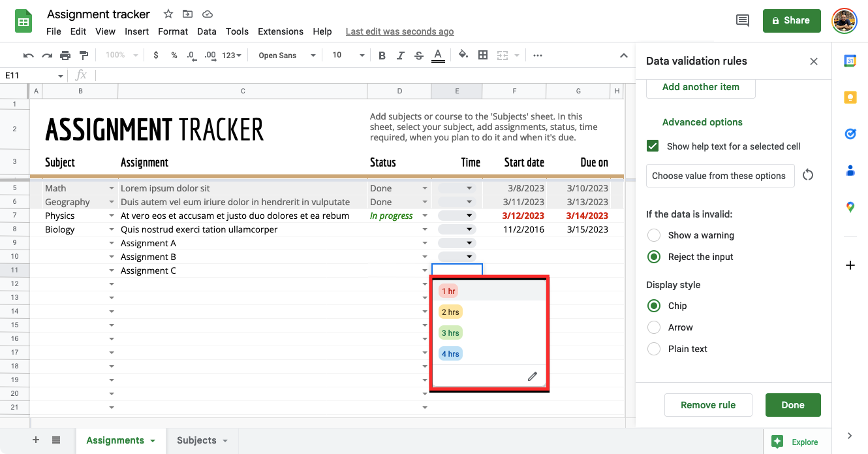The width and height of the screenshot is (868, 454).
Task: Open comment history icon
Action: point(742,21)
